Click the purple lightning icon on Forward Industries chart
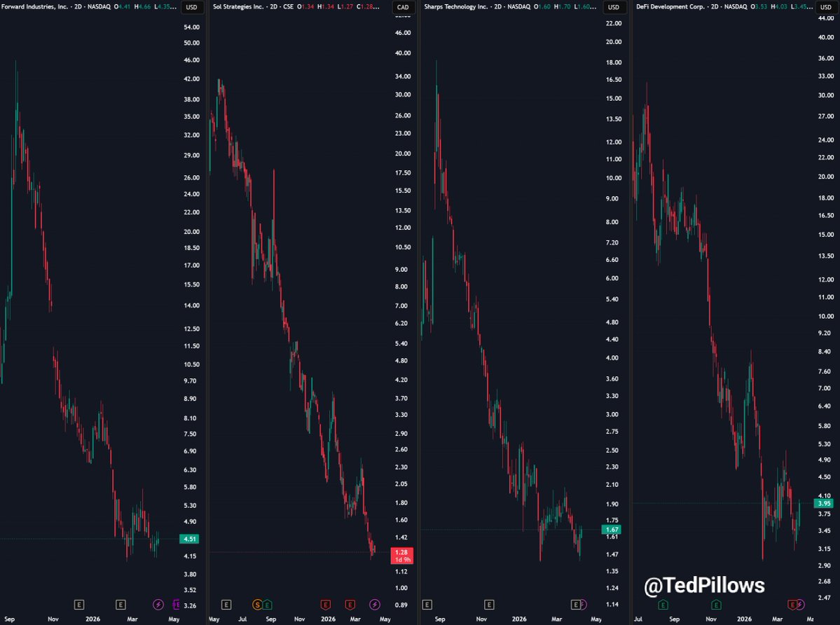The height and width of the screenshot is (625, 840). (158, 605)
